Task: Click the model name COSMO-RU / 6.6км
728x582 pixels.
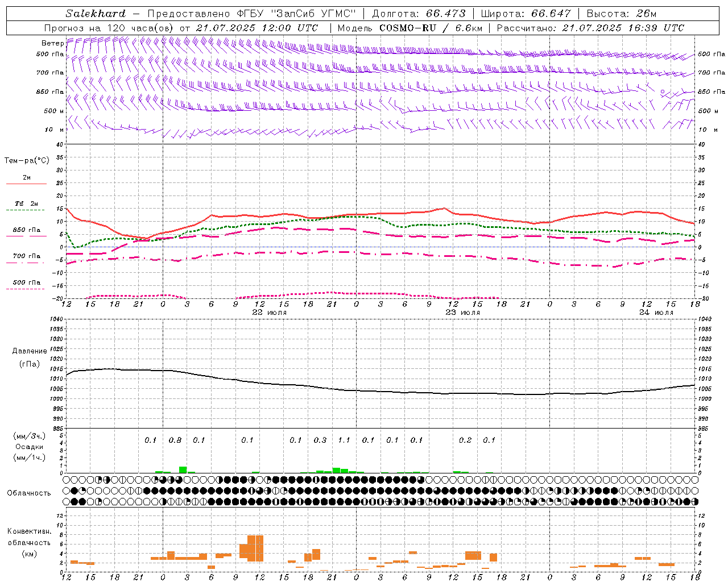Action: pyautogui.click(x=431, y=27)
